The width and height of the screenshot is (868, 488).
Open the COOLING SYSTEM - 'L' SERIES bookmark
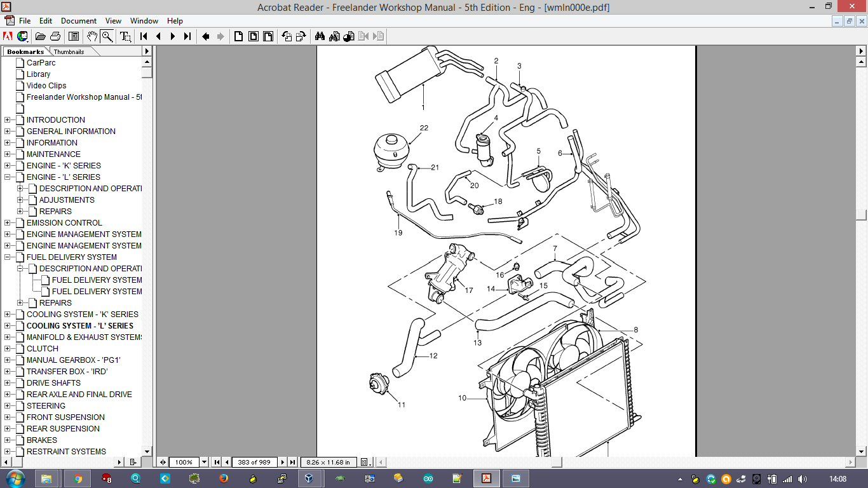point(79,325)
